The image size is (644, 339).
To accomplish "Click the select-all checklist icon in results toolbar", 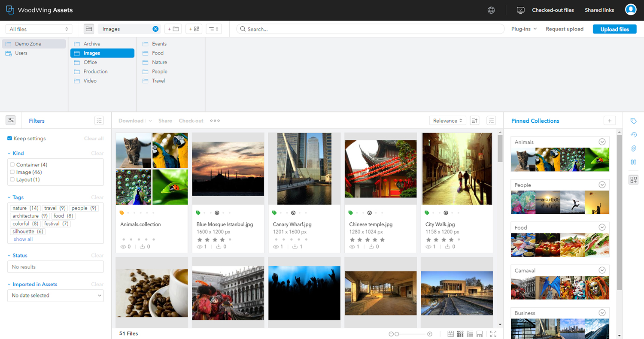I will coord(492,121).
